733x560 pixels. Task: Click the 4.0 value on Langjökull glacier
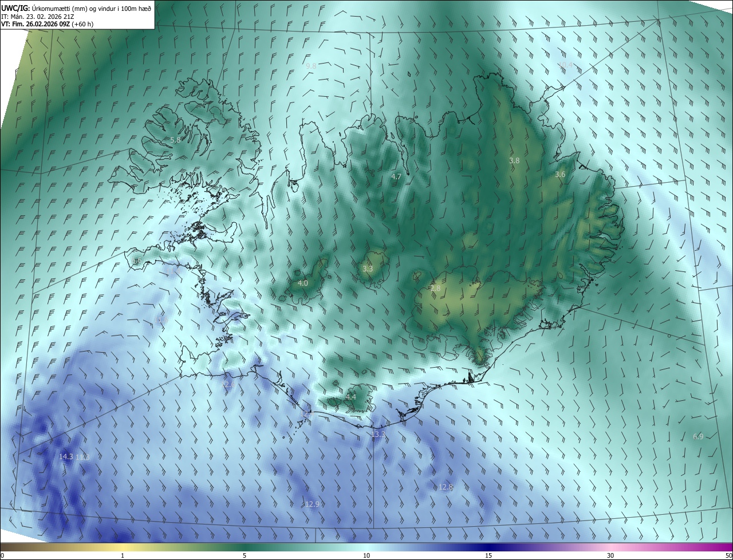coord(303,283)
